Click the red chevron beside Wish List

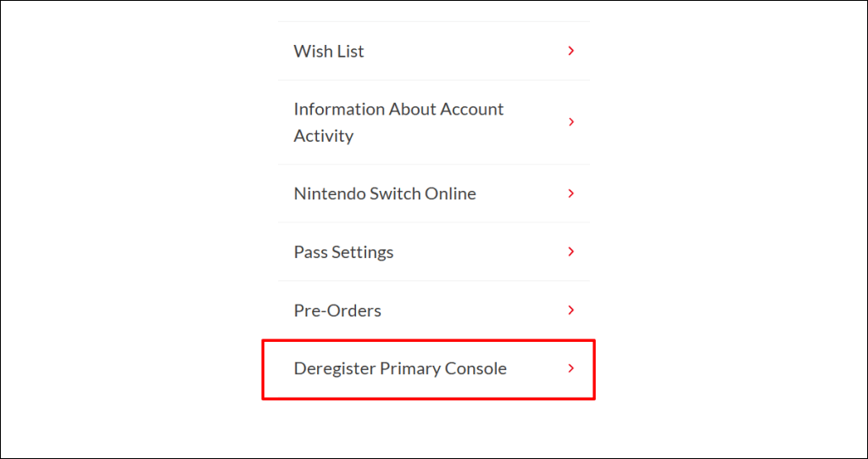point(570,51)
